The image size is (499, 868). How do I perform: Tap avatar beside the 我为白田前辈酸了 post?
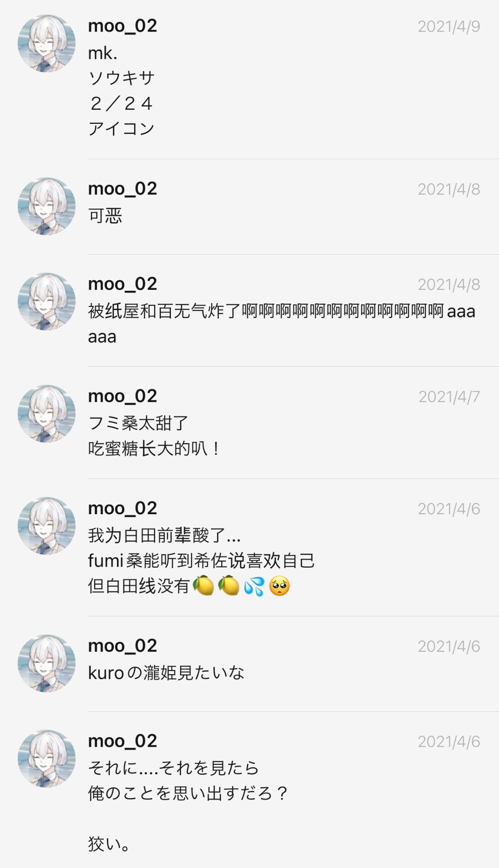click(47, 526)
